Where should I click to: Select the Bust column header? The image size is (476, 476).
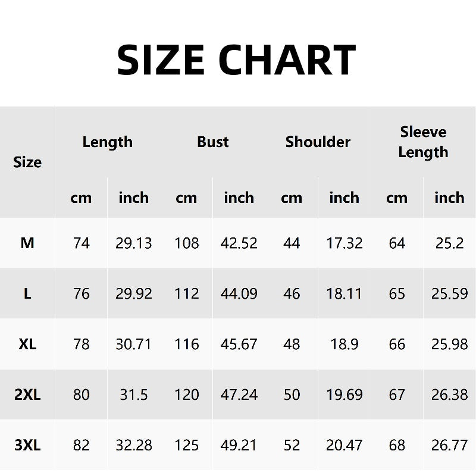212,142
